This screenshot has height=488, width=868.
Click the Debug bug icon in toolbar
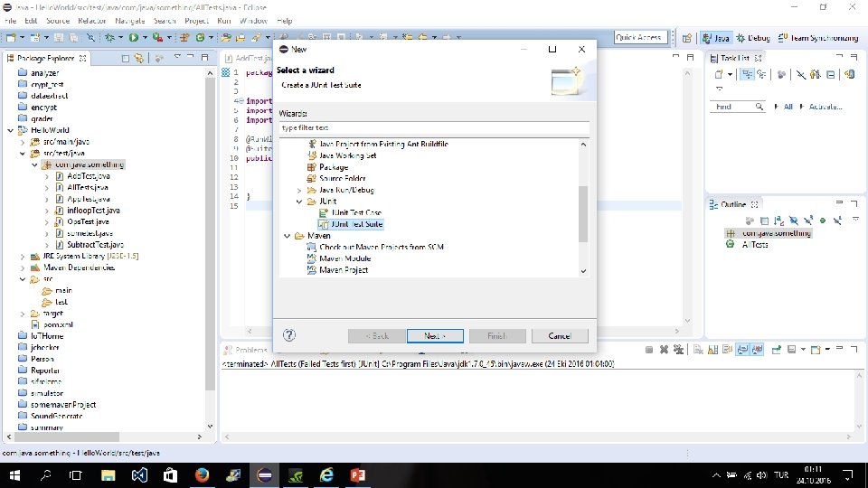click(x=109, y=38)
